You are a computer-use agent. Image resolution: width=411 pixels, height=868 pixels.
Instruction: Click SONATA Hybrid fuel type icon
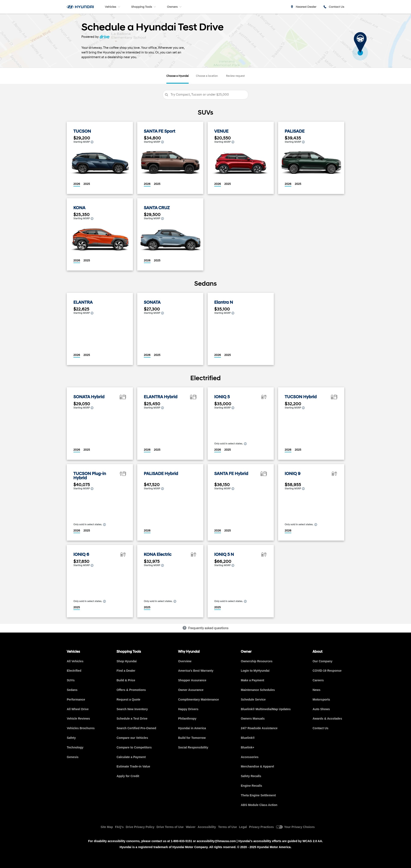coord(123,397)
